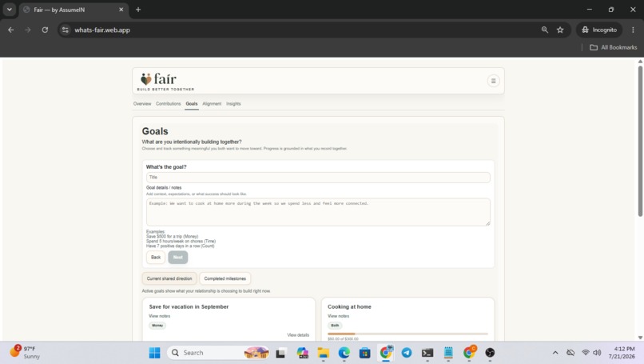The height and width of the screenshot is (364, 644).
Task: Open site information icon in address bar
Action: click(x=66, y=30)
